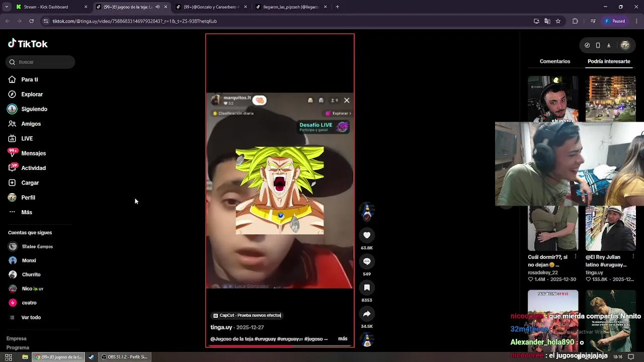Click the TikTok coins icon in top pill

point(587,45)
